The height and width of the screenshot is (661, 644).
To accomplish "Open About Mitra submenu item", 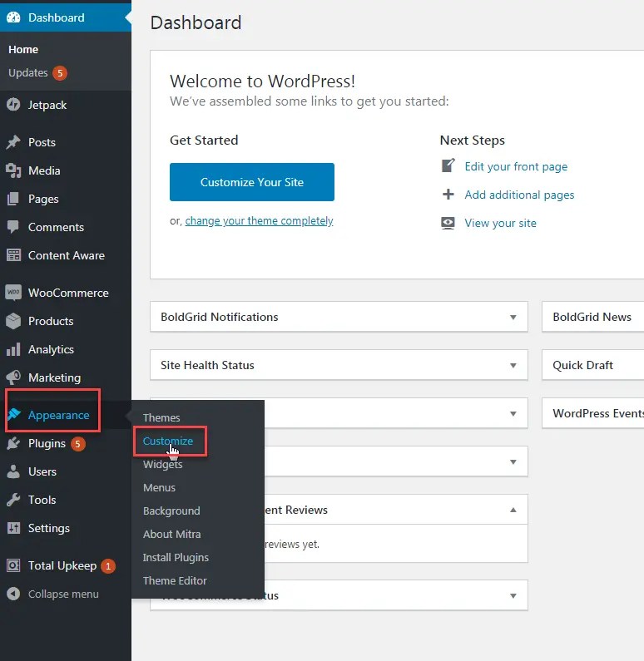I will 171,534.
